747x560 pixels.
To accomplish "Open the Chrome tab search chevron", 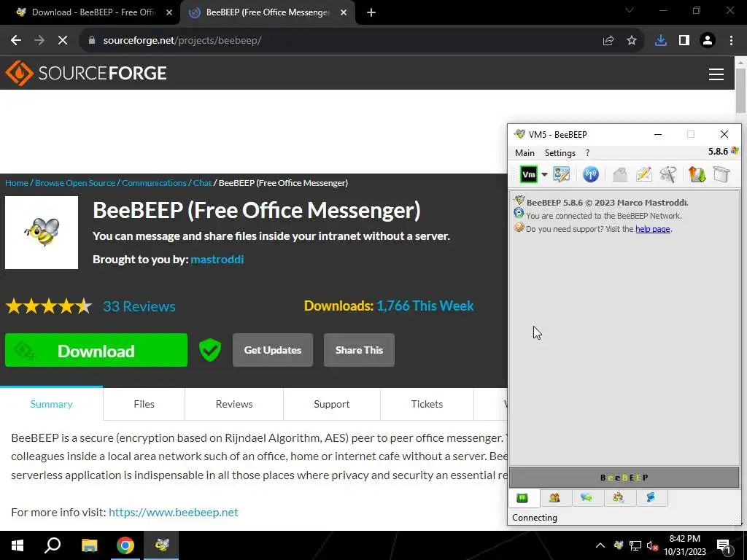I will click(630, 10).
